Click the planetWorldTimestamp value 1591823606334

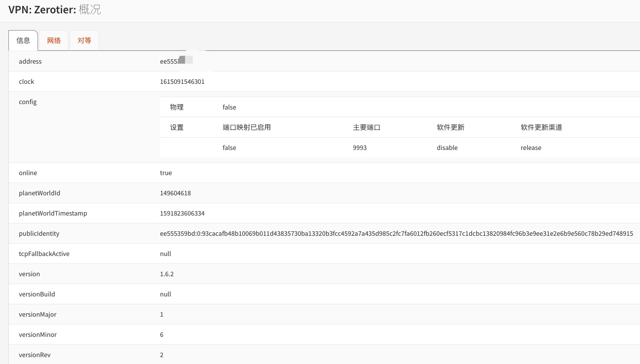[182, 214]
